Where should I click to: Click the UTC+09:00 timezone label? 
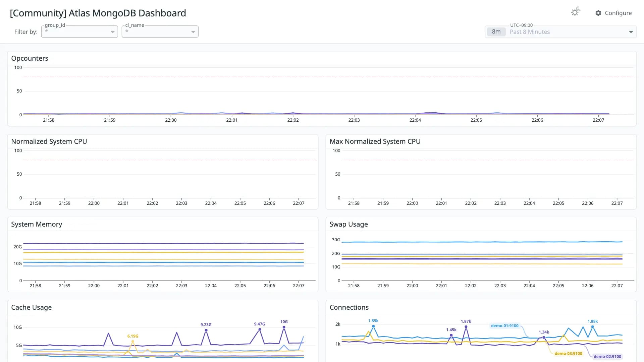pos(521,25)
